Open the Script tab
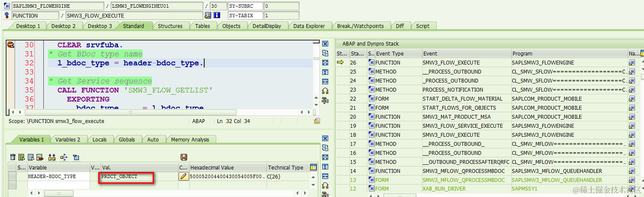 point(423,26)
